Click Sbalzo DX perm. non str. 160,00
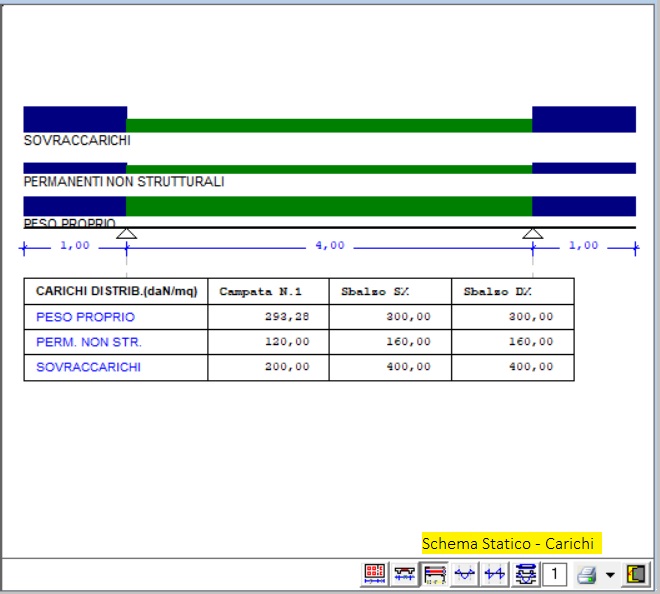This screenshot has width=660, height=594. click(x=531, y=341)
